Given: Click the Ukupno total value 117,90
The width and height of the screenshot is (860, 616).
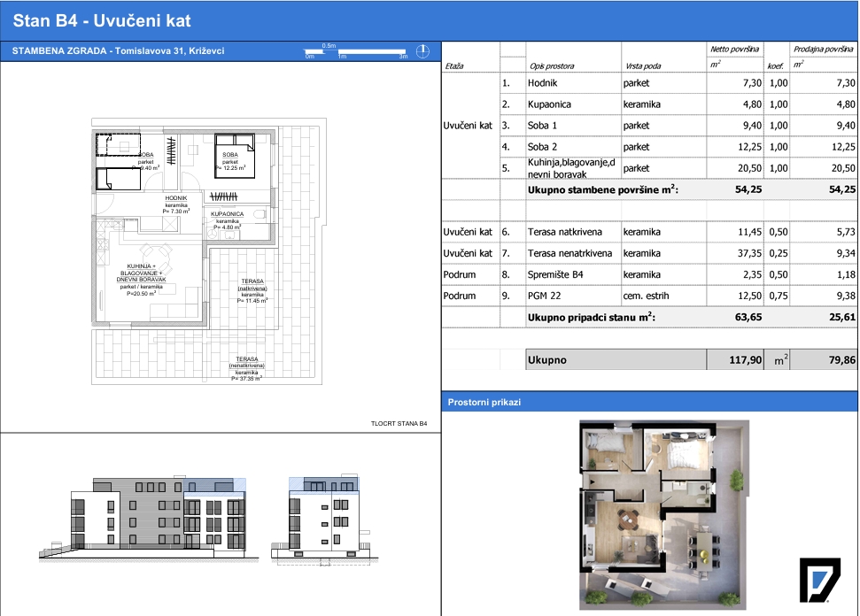Looking at the screenshot, I should (x=746, y=360).
